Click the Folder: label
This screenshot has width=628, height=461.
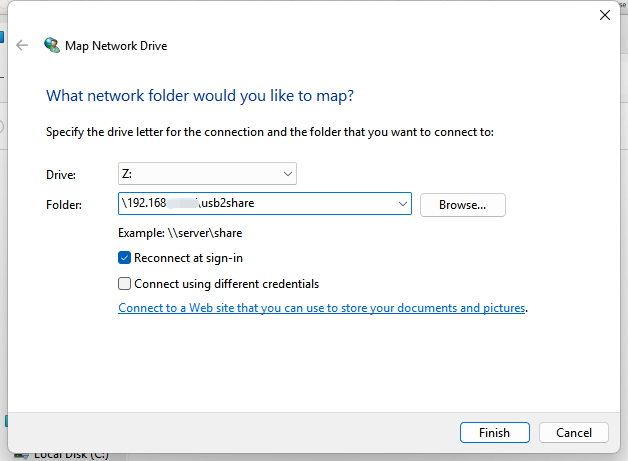(x=64, y=205)
